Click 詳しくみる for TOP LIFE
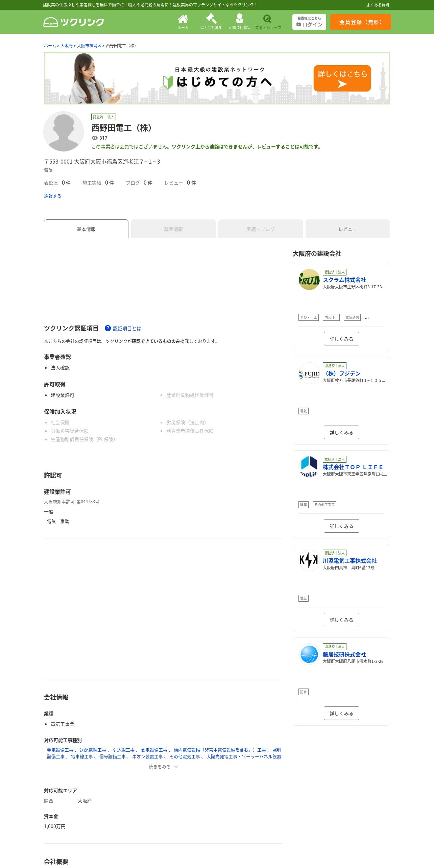This screenshot has width=434, height=868. (341, 526)
